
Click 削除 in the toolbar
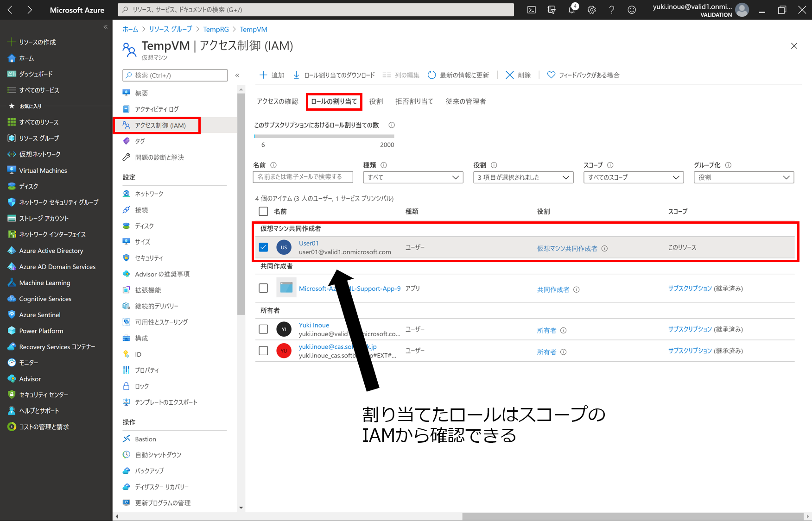[518, 75]
